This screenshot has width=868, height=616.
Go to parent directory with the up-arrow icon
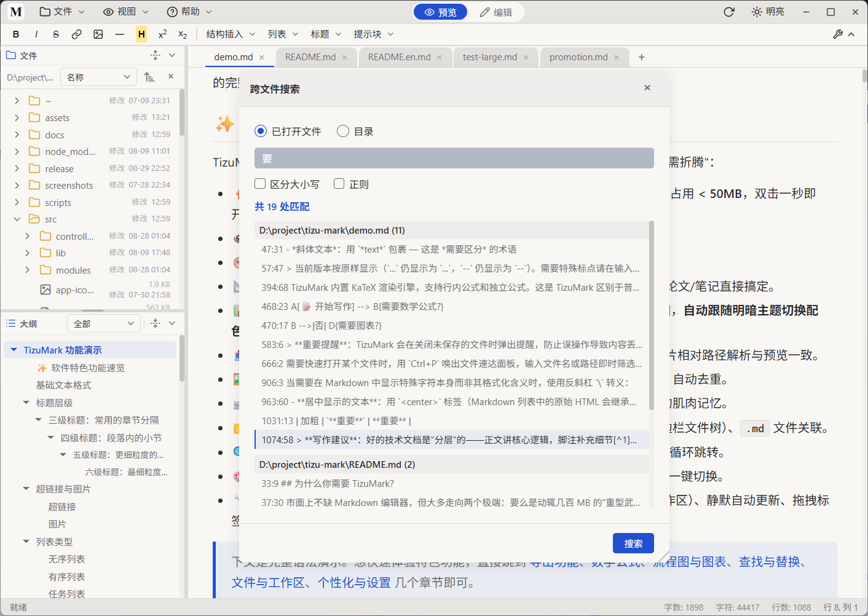click(149, 77)
